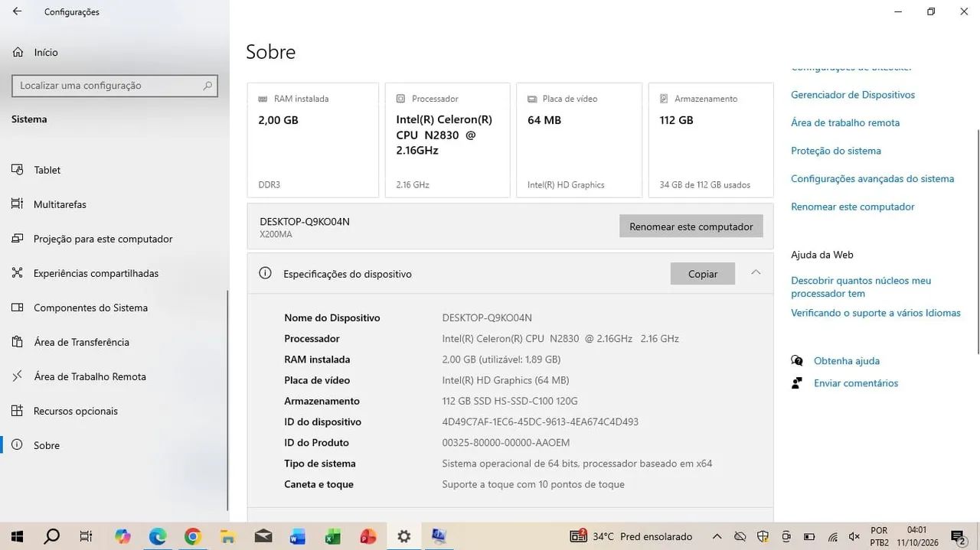Image resolution: width=980 pixels, height=550 pixels.
Task: Click Obtenha ajuda link
Action: click(847, 361)
